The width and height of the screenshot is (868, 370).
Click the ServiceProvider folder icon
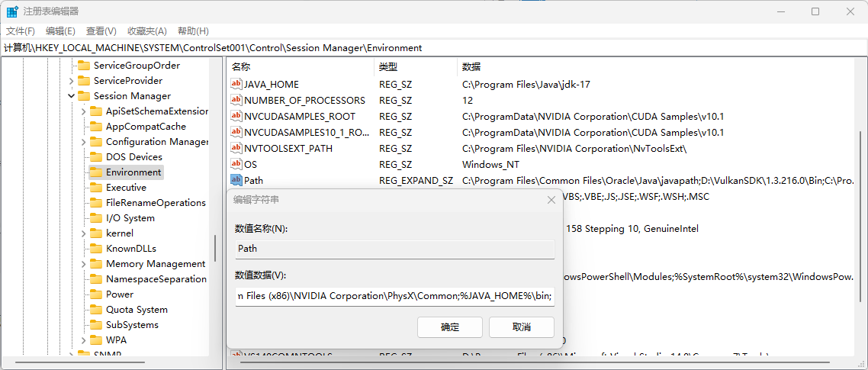click(x=84, y=81)
